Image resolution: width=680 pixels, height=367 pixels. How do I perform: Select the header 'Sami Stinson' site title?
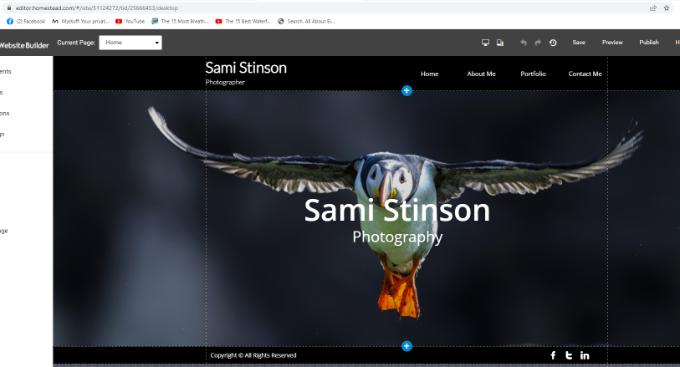click(x=246, y=68)
